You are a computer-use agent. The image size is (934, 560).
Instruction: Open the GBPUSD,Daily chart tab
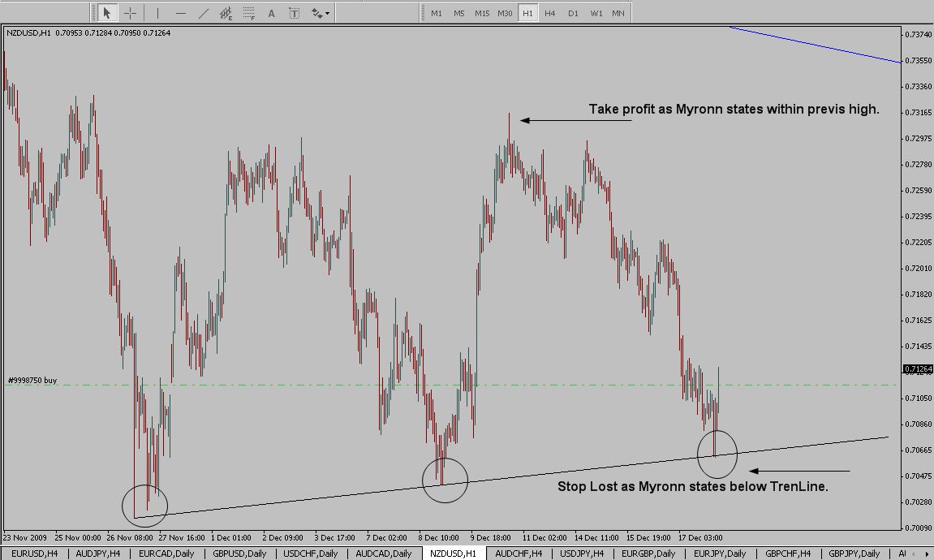[x=239, y=554]
